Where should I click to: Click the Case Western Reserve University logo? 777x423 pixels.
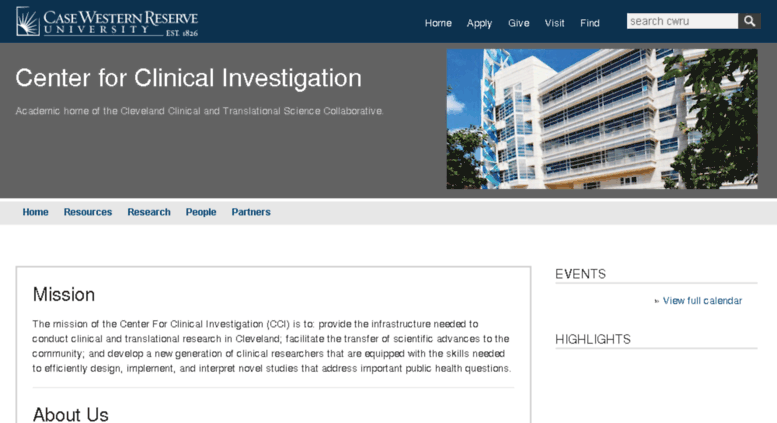click(x=107, y=22)
